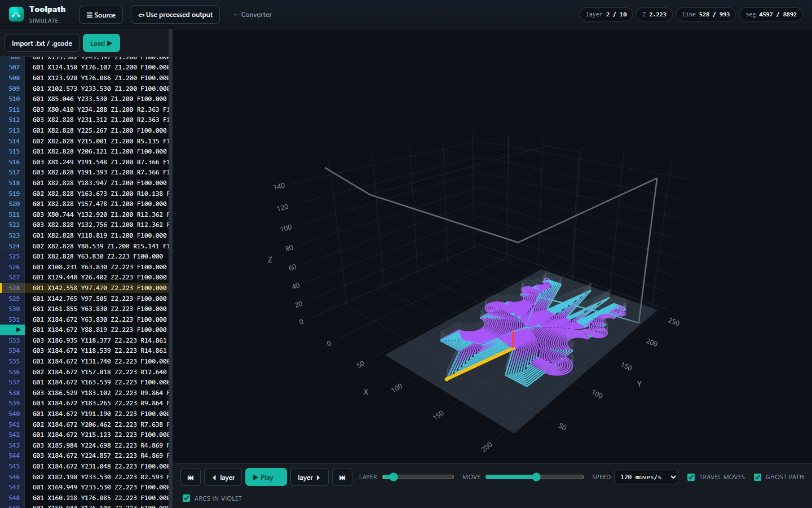Screen dimensions: 812x508
Task: Click the Z 2.223 indicator
Action: coord(654,14)
